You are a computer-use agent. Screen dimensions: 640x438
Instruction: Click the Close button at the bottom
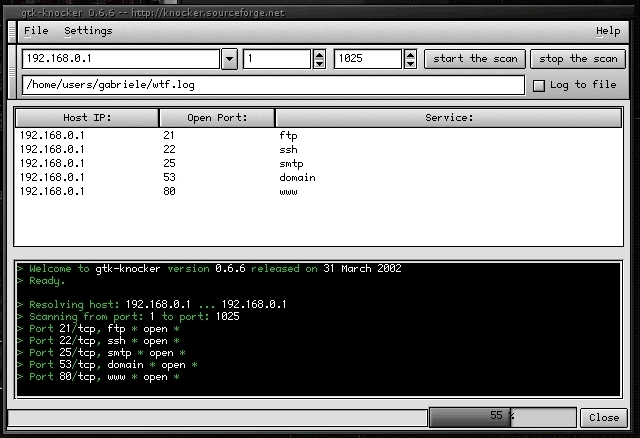(603, 417)
